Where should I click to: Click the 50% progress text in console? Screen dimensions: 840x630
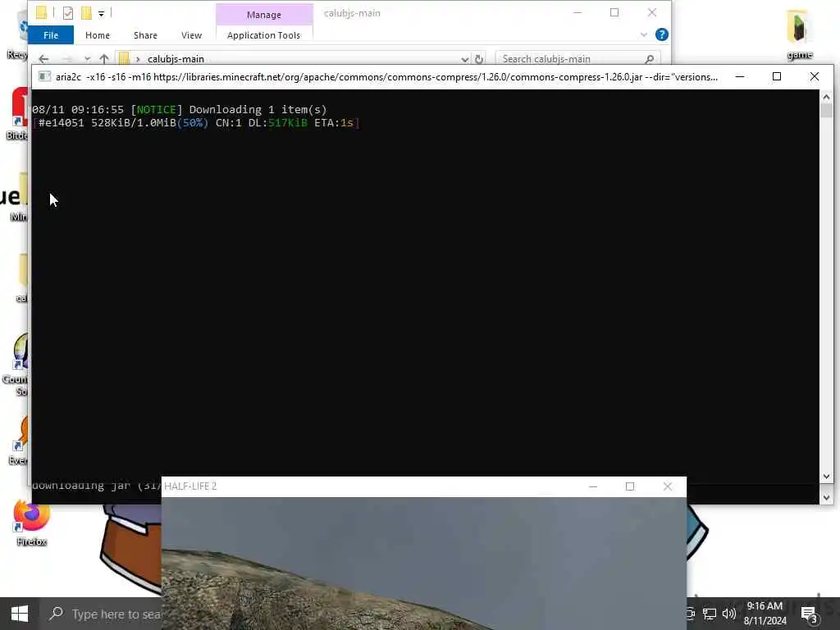click(193, 123)
